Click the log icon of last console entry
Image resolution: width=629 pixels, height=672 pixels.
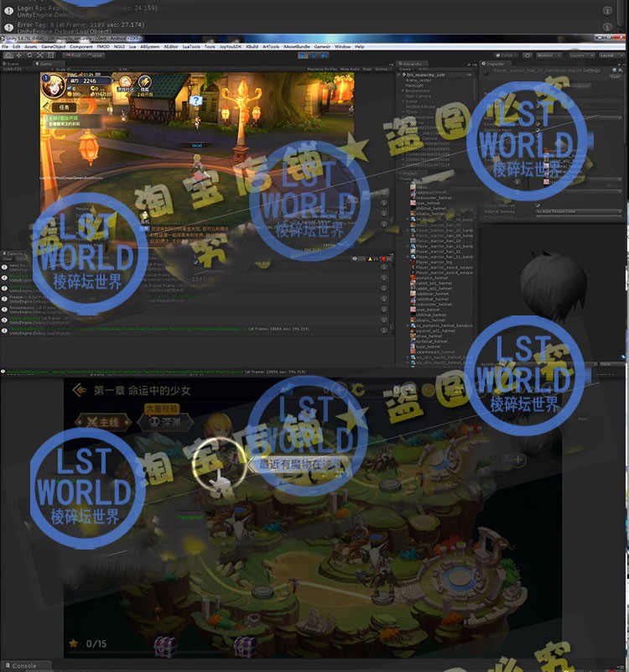(4, 331)
